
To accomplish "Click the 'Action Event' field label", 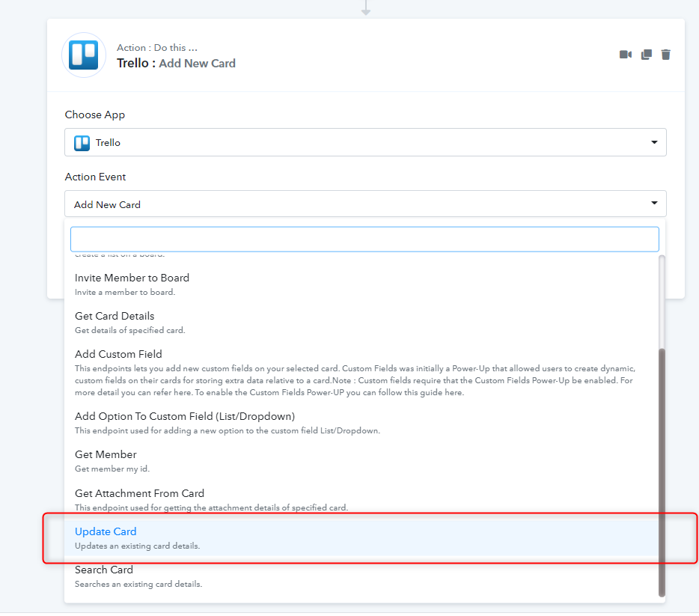I will (95, 177).
